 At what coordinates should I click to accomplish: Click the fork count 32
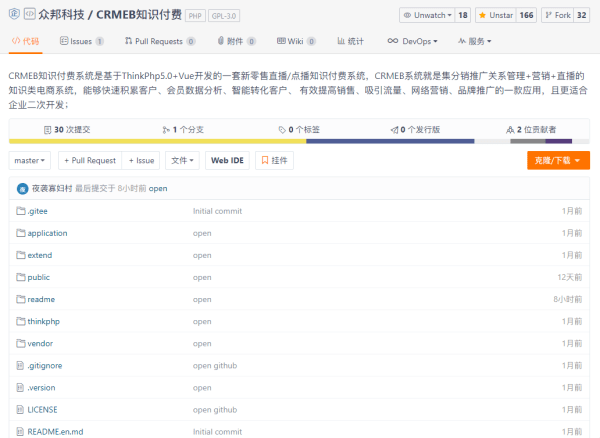[582, 15]
